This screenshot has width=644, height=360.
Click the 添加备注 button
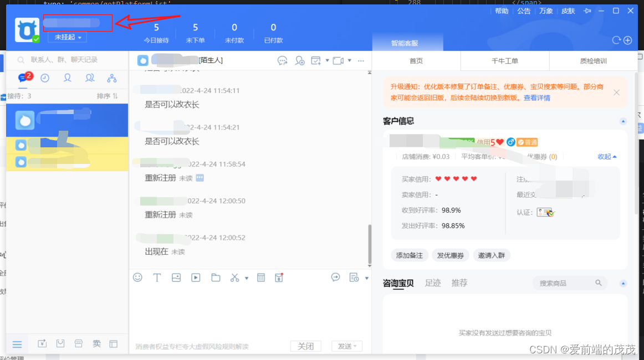(x=409, y=255)
